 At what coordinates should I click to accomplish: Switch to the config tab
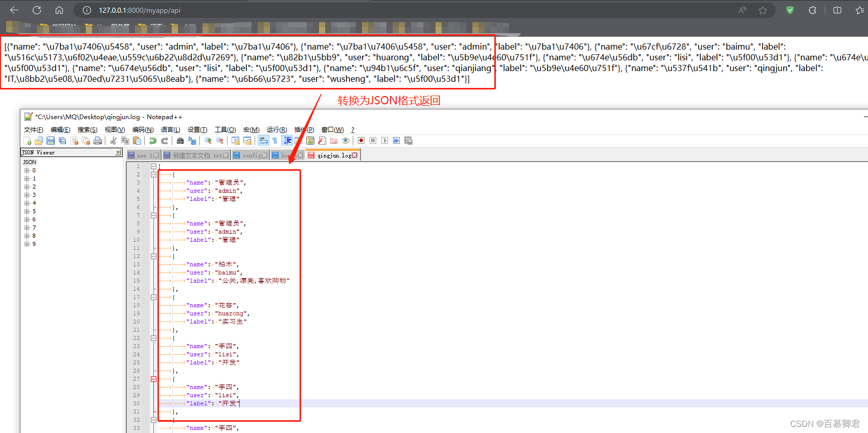click(250, 155)
